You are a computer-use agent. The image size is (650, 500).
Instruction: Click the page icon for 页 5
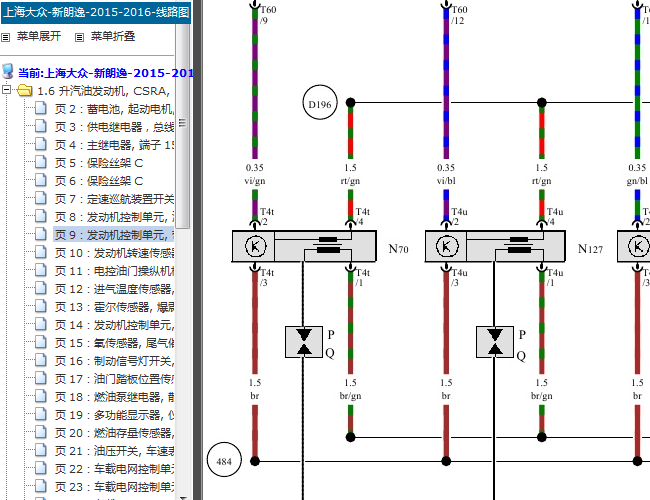point(41,162)
